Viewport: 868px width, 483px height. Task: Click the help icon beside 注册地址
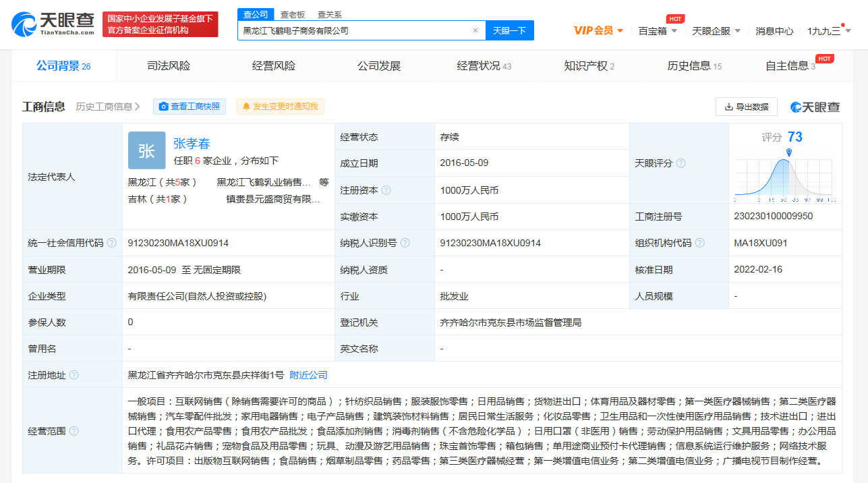[74, 375]
